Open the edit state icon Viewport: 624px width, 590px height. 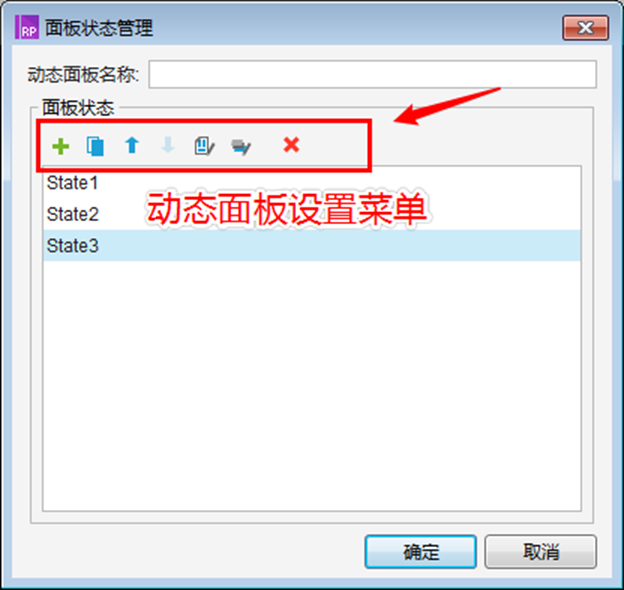tap(204, 146)
